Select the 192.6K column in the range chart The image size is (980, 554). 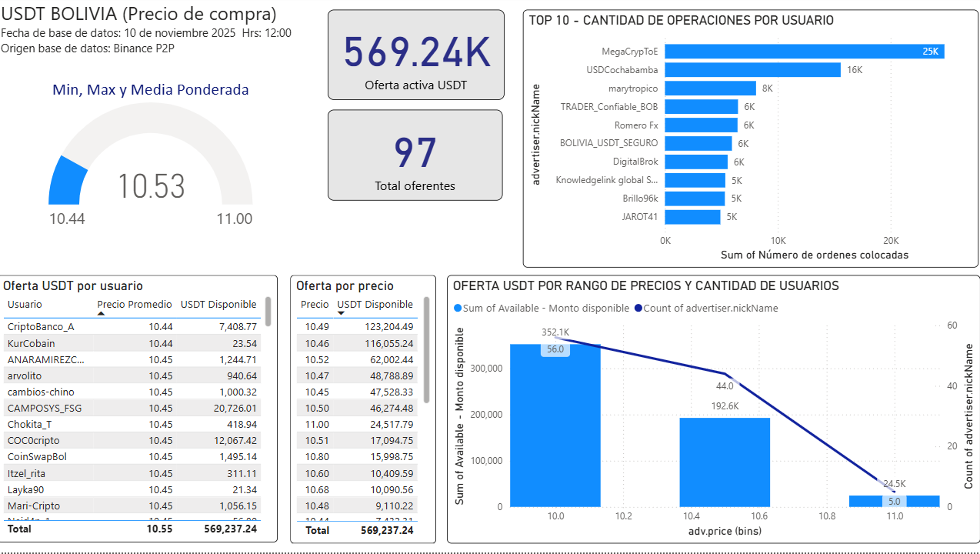[x=724, y=462]
